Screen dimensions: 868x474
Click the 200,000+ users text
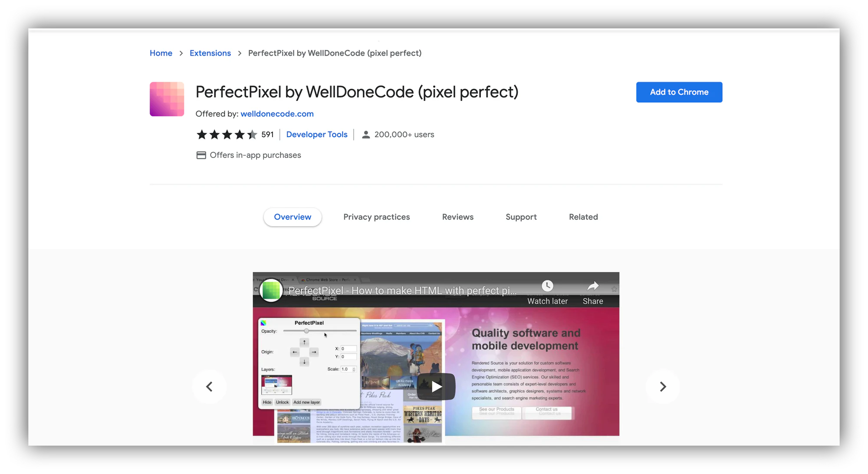[404, 135]
